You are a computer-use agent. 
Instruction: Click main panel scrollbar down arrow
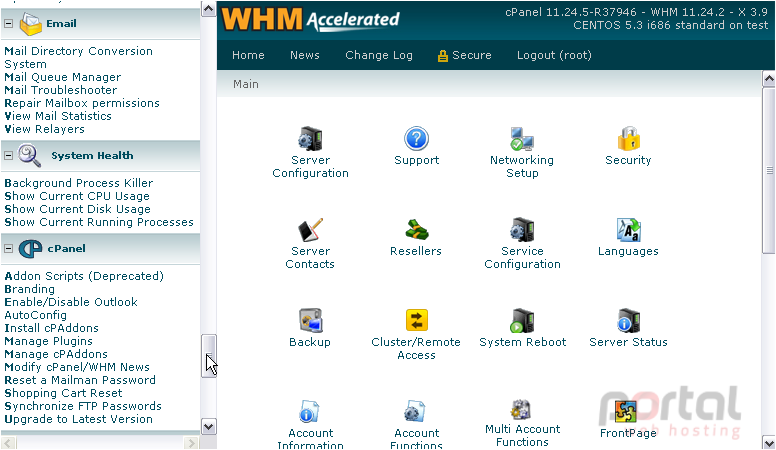click(769, 443)
